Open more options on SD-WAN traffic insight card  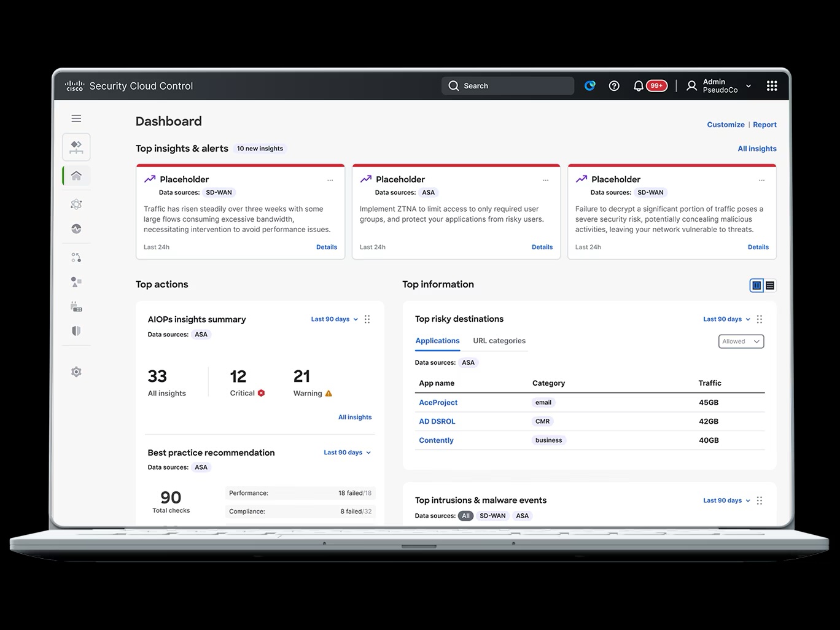tap(330, 180)
